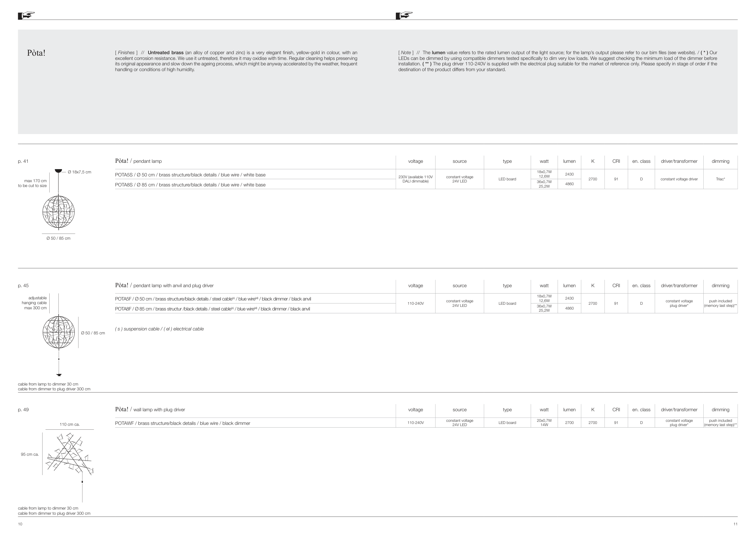This screenshot has width=756, height=535.
Task: Select the POTA5S product row
Action: point(190,175)
